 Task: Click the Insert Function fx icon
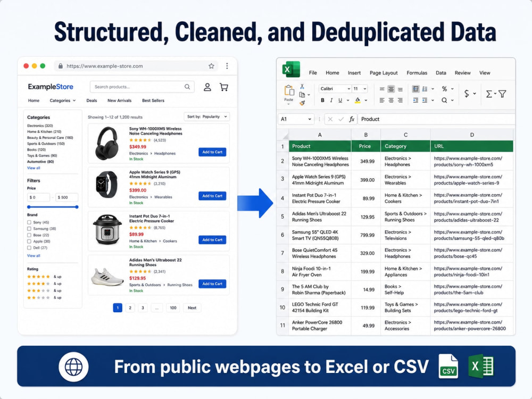(x=352, y=119)
